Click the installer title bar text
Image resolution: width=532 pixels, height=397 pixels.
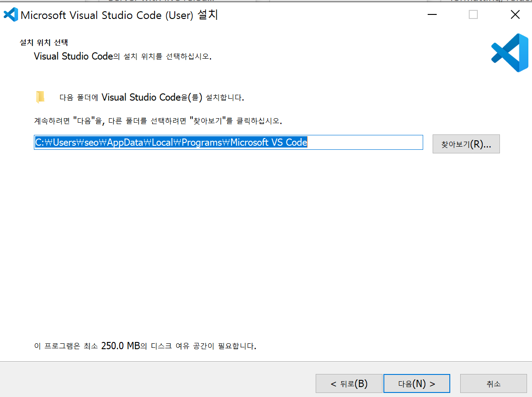pos(117,14)
